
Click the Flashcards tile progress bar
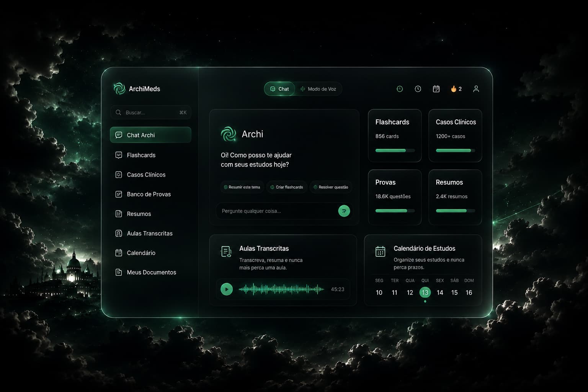point(395,150)
